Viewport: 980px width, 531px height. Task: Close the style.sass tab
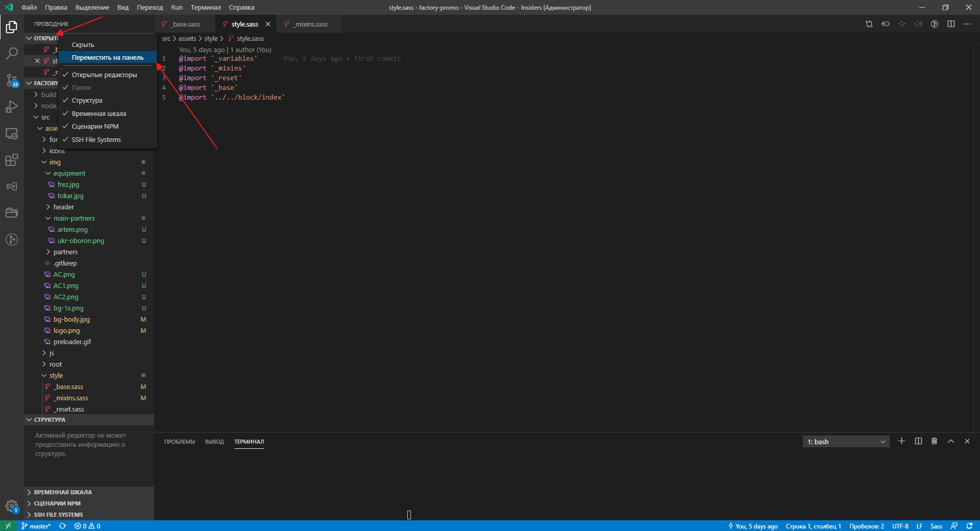pyautogui.click(x=268, y=24)
